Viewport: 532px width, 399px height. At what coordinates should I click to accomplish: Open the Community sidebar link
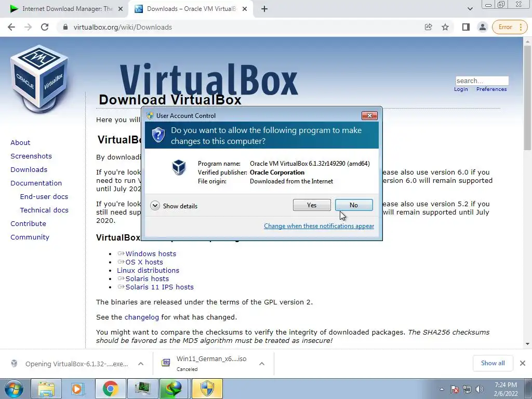point(30,237)
